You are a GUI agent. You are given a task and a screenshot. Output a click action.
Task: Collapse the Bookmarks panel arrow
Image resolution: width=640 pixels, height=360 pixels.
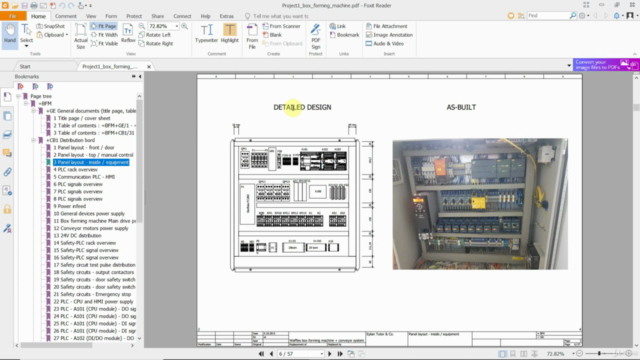pyautogui.click(x=140, y=76)
